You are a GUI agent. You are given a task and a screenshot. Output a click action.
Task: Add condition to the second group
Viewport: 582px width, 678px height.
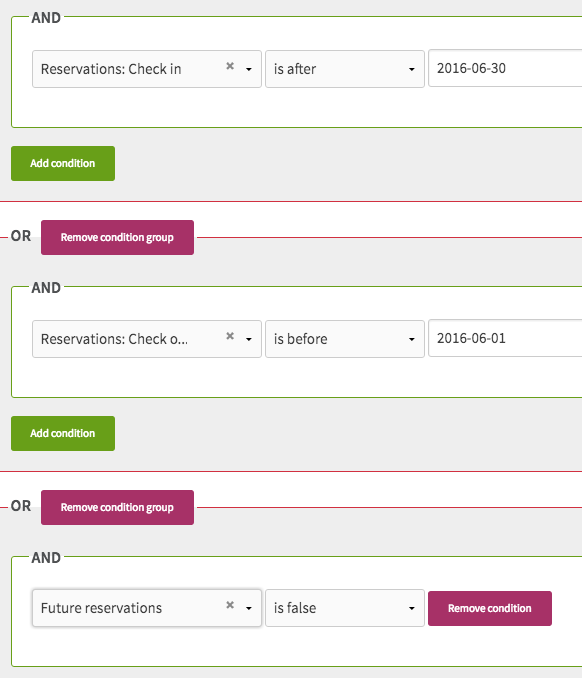click(63, 433)
